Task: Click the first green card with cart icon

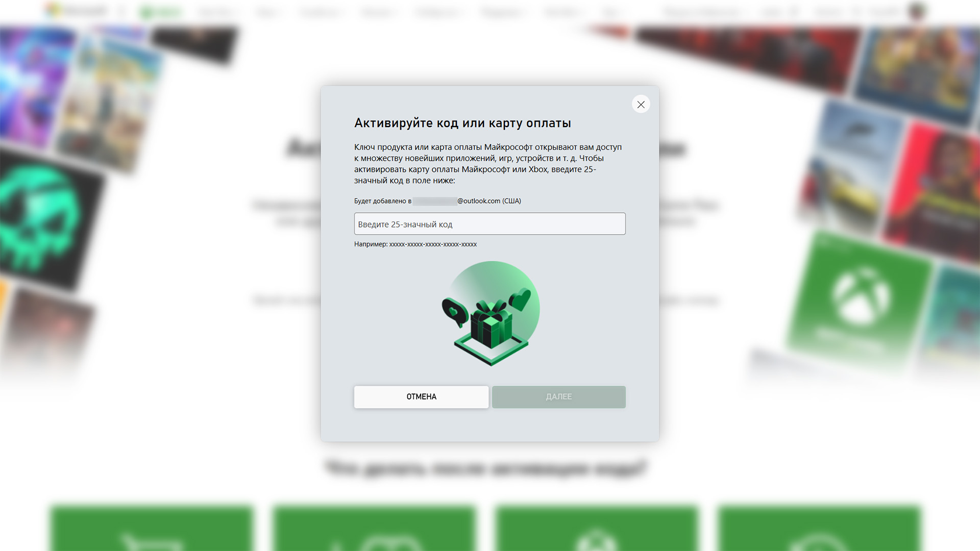Action: tap(152, 528)
